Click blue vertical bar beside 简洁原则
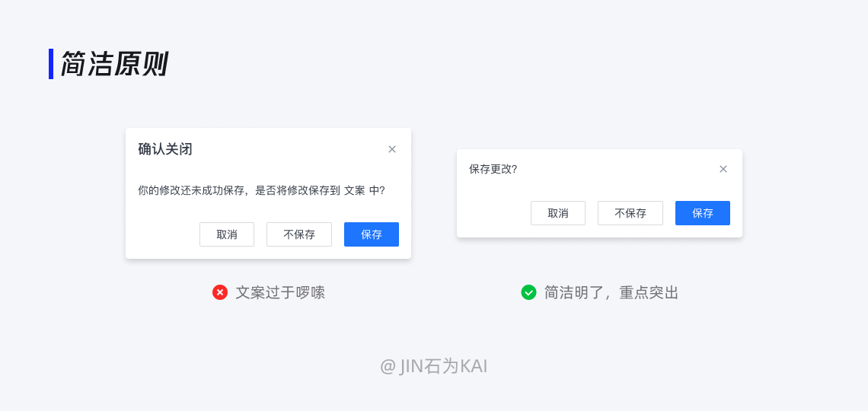Viewport: 868px width, 411px height. [x=51, y=64]
